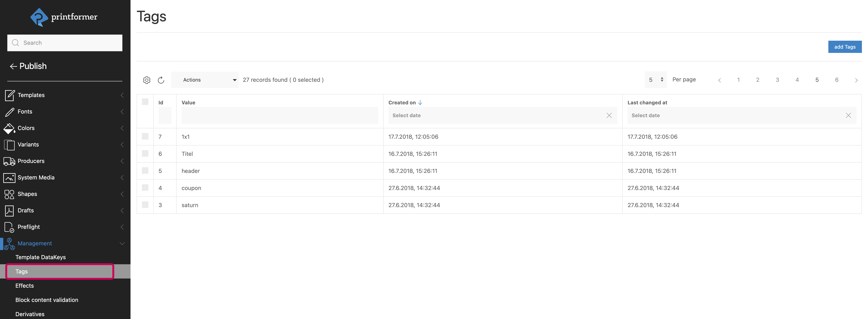The height and width of the screenshot is (319, 868).
Task: Click the Producers truck icon
Action: (9, 161)
